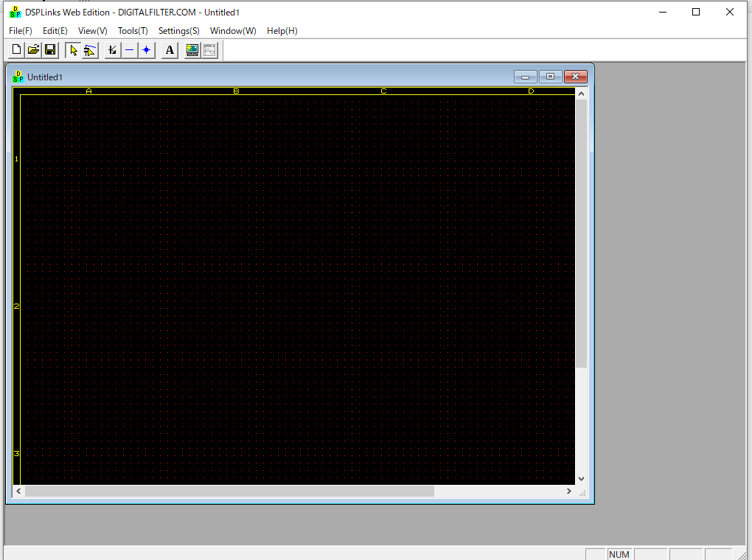Open the View(V) menu
The height and width of the screenshot is (560, 752).
pos(93,31)
